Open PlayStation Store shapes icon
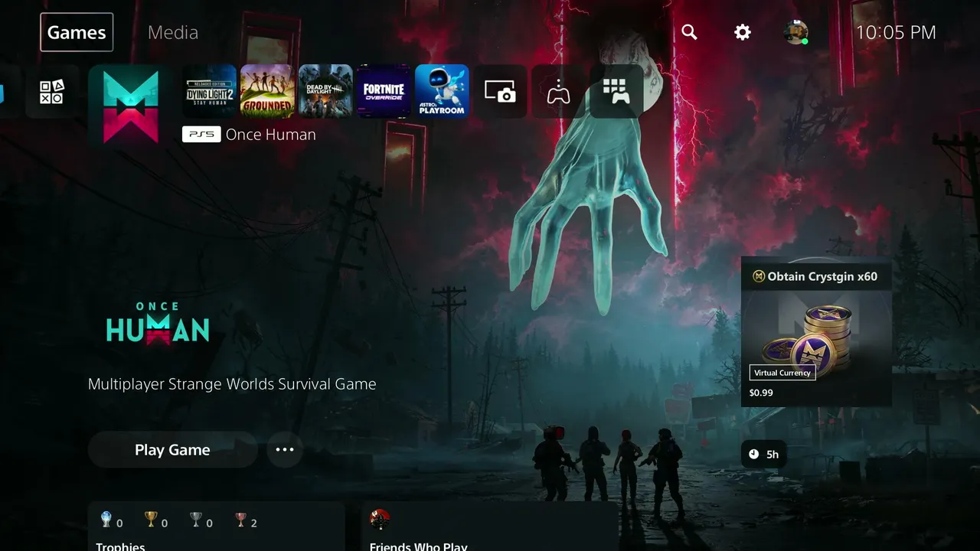Screen dimensions: 980x551 point(51,92)
